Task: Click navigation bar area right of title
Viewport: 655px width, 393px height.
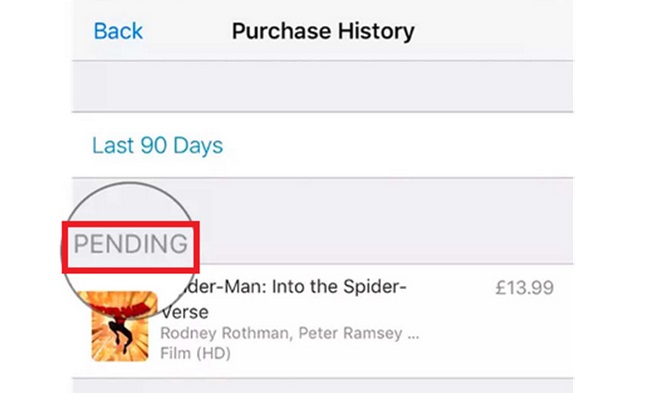Action: [x=493, y=31]
